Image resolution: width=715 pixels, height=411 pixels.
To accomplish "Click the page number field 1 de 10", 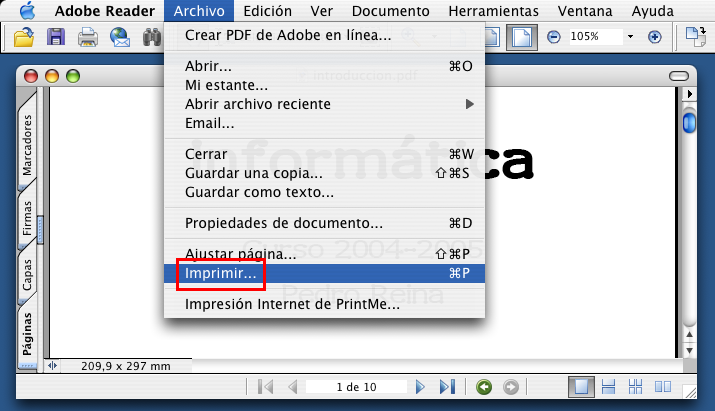I will 356,387.
